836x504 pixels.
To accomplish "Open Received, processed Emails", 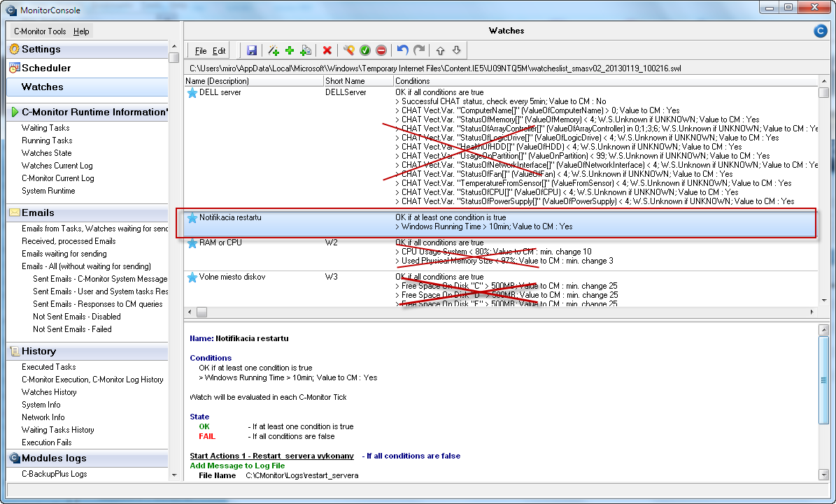I will 69,241.
